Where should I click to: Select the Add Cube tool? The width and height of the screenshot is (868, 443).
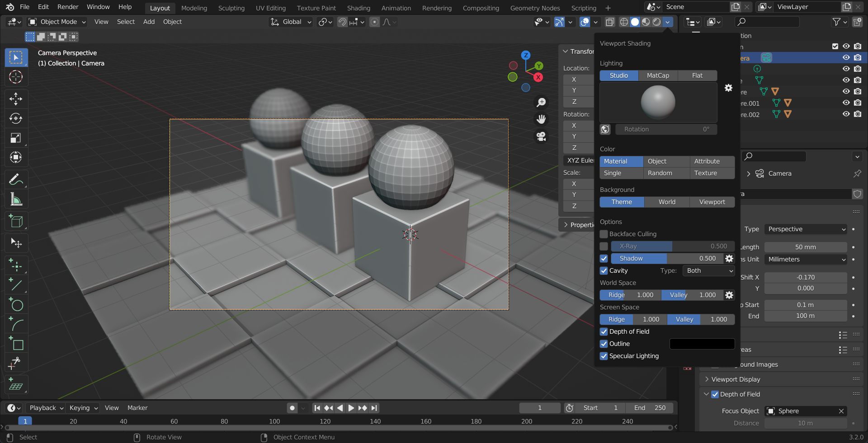click(16, 221)
